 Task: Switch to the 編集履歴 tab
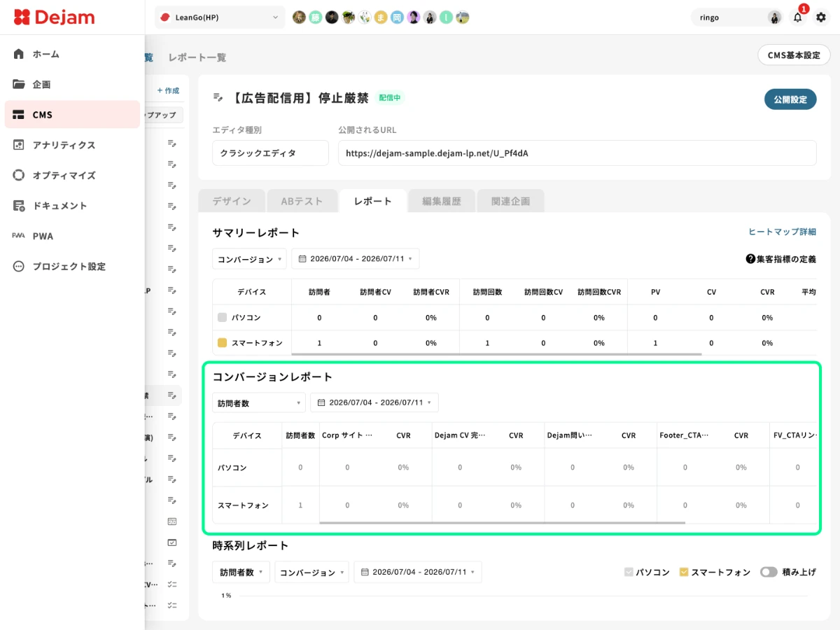[x=442, y=201]
